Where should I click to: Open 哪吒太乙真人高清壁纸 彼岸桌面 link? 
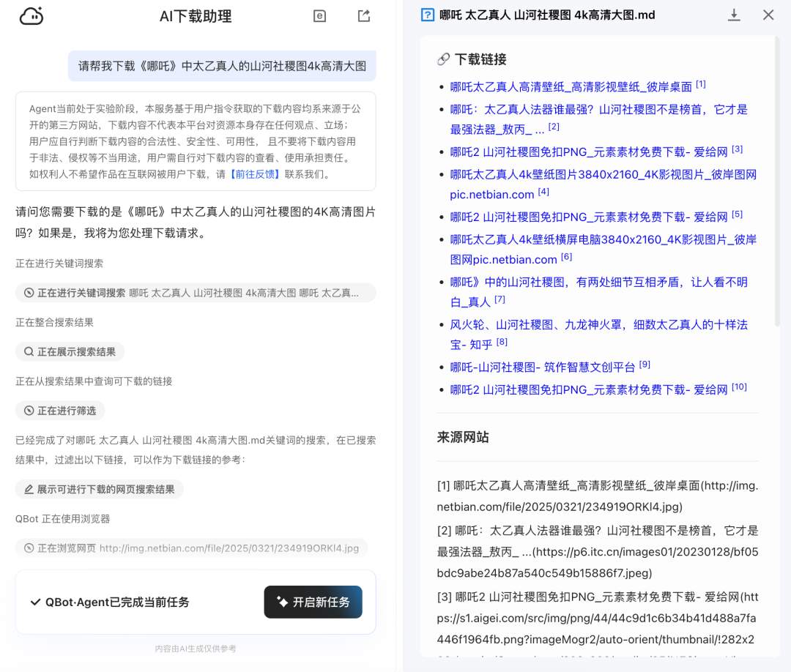[571, 86]
